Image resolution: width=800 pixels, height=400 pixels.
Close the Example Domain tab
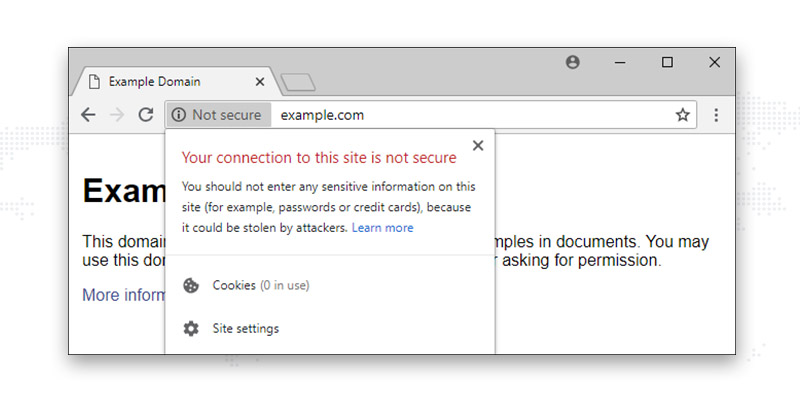point(260,82)
